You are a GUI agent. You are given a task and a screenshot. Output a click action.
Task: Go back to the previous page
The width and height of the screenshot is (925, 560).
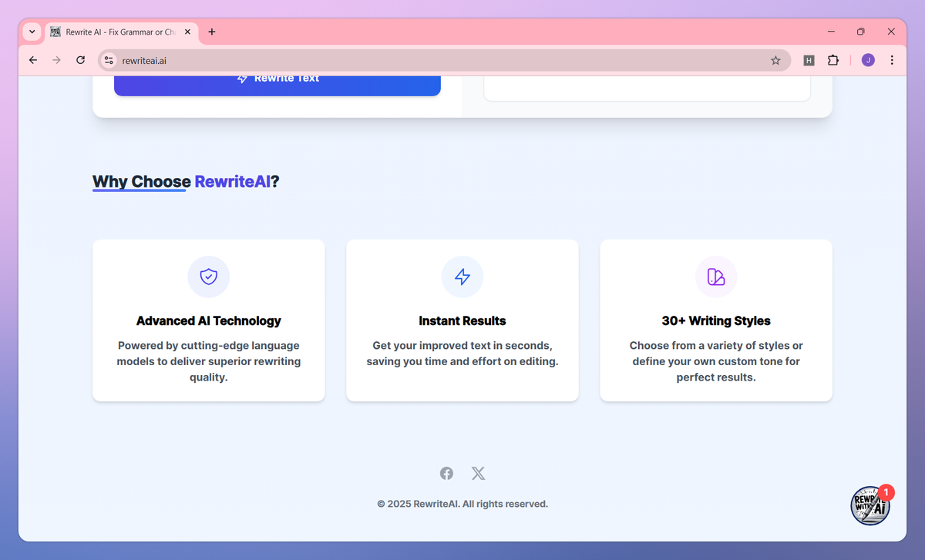click(33, 60)
